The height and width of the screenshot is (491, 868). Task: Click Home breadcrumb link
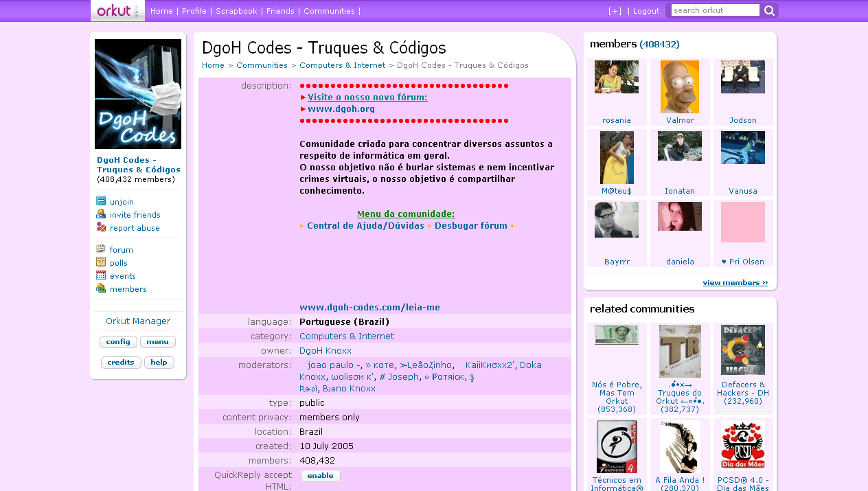pyautogui.click(x=213, y=65)
